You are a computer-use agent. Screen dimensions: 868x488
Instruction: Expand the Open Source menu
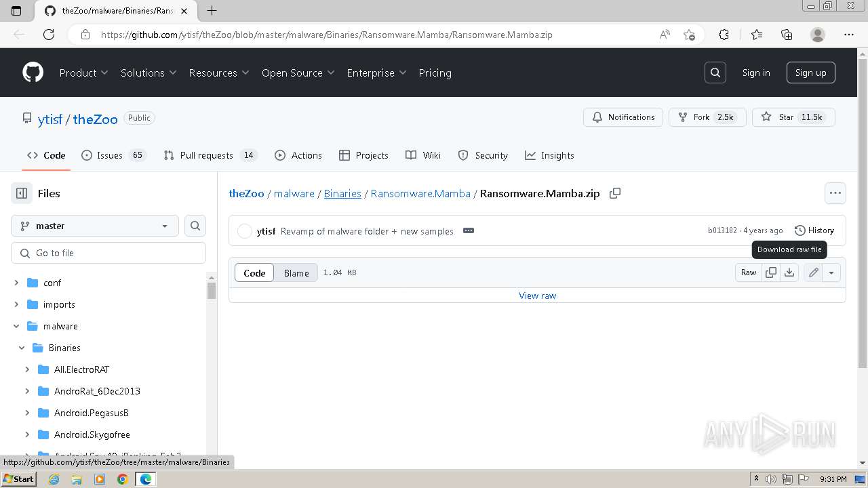(298, 73)
